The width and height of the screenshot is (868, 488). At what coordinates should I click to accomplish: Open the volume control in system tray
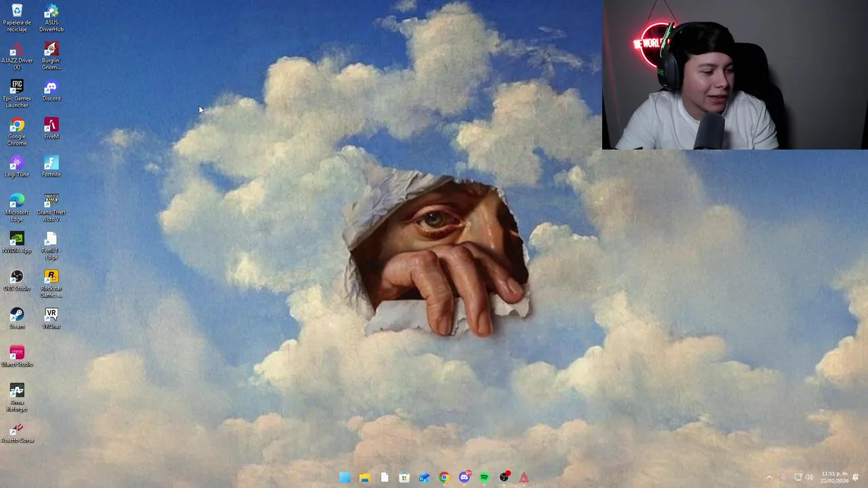point(809,478)
